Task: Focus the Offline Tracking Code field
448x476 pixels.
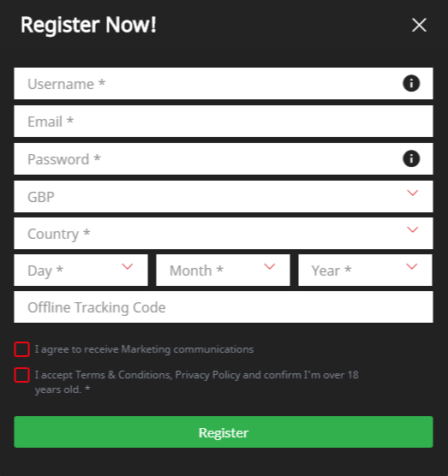Action: coord(224,306)
